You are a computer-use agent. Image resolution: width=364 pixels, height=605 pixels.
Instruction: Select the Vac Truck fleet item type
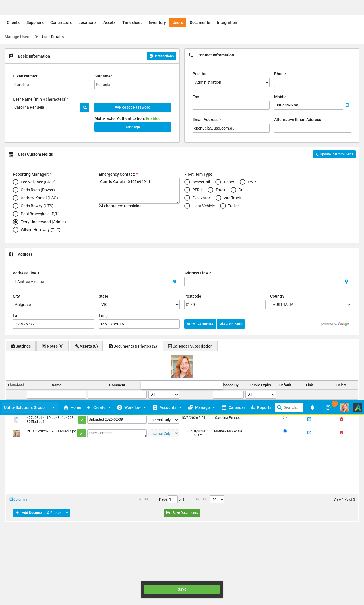218,198
